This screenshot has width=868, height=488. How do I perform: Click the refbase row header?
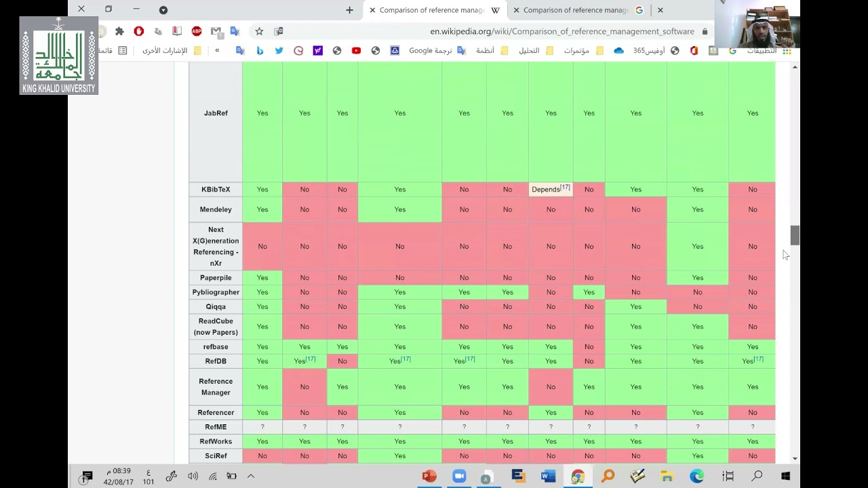click(216, 347)
